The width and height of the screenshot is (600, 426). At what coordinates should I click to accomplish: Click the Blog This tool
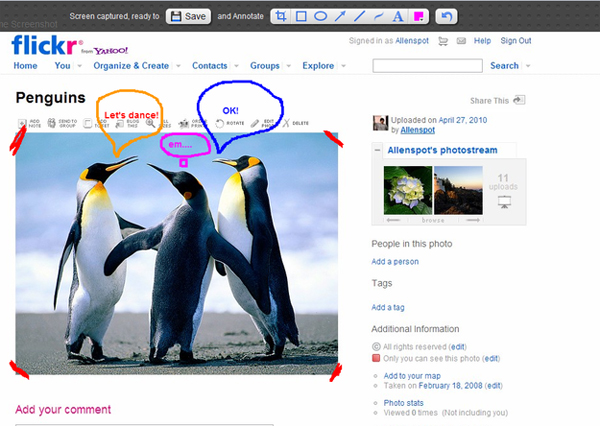pos(127,123)
